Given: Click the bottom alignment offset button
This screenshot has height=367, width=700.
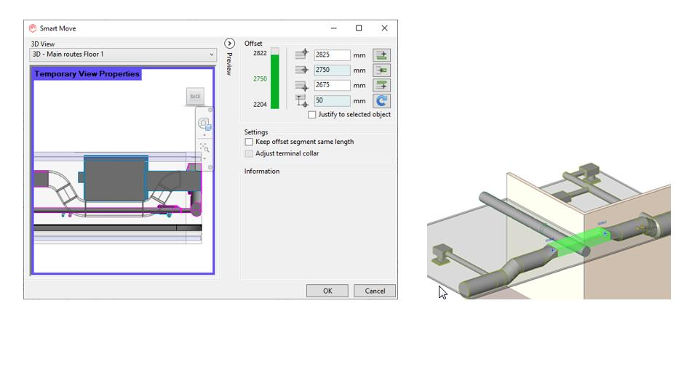Looking at the screenshot, I should pos(381,85).
